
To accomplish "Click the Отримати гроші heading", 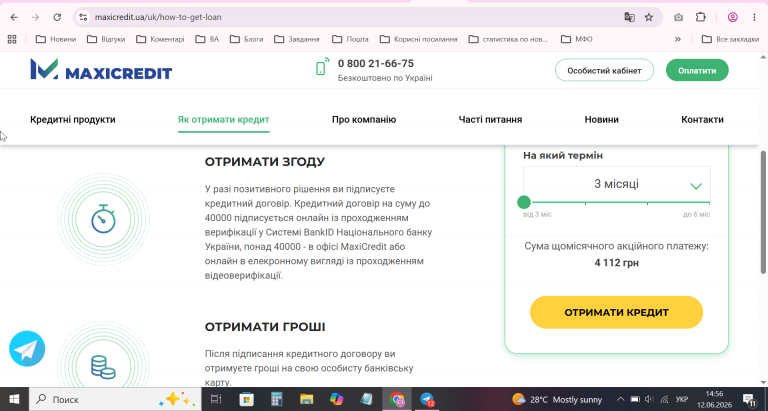I will coord(264,327).
